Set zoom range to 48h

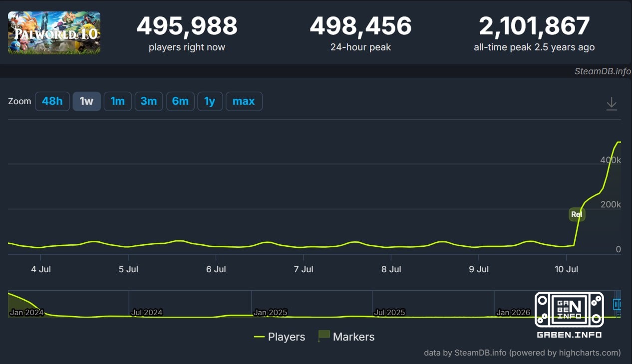tap(52, 101)
